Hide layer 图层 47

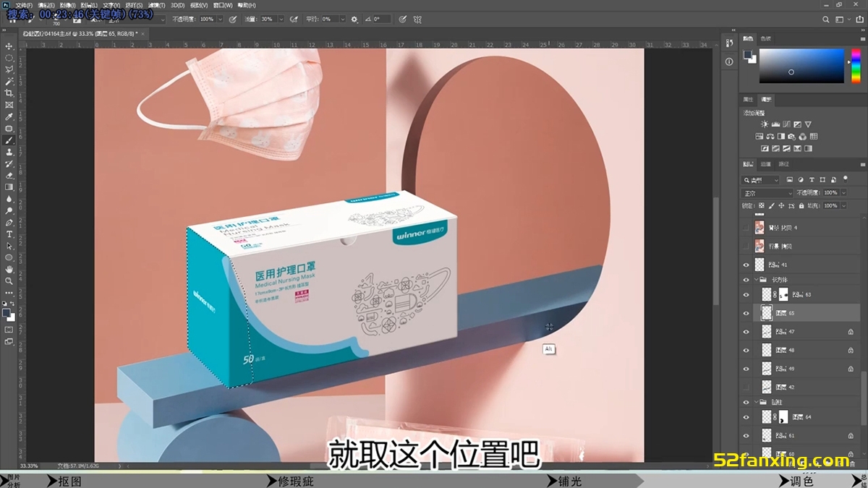tap(746, 332)
